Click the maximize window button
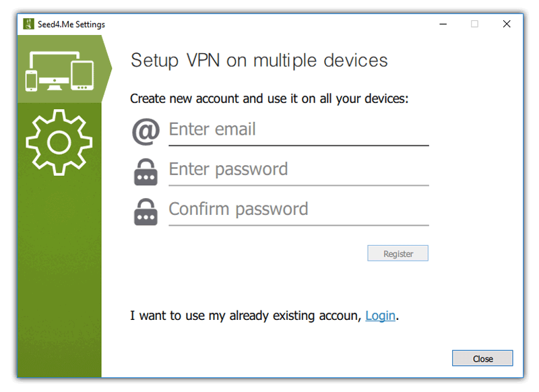 [x=474, y=24]
